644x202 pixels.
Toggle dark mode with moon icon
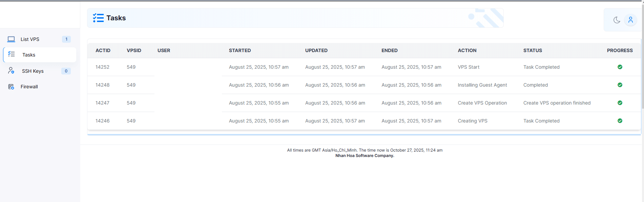pos(617,20)
